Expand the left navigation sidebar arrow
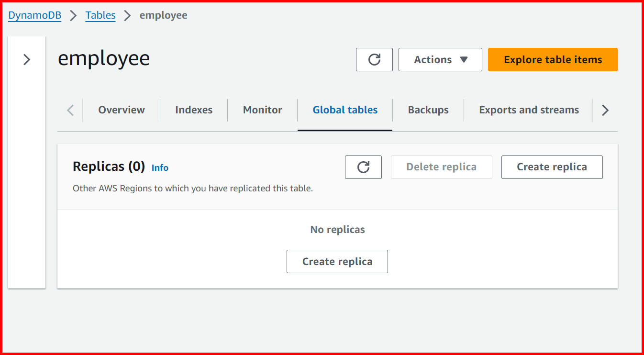 (27, 60)
